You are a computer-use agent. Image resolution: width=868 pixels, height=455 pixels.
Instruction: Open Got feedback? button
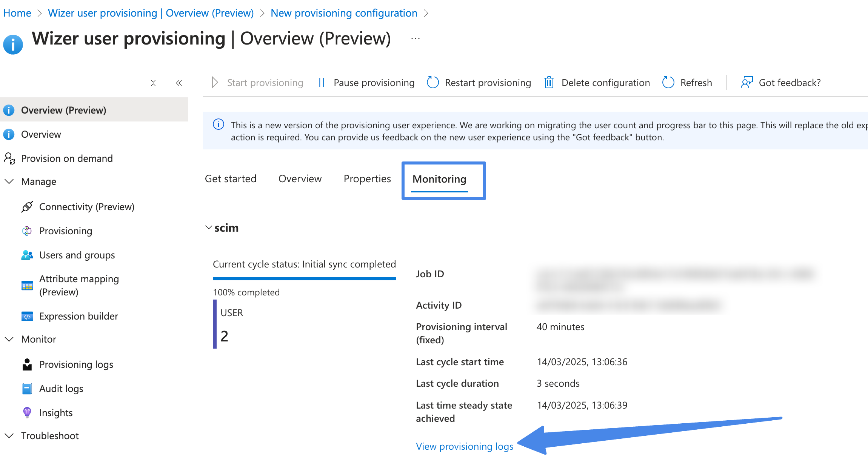tap(790, 83)
